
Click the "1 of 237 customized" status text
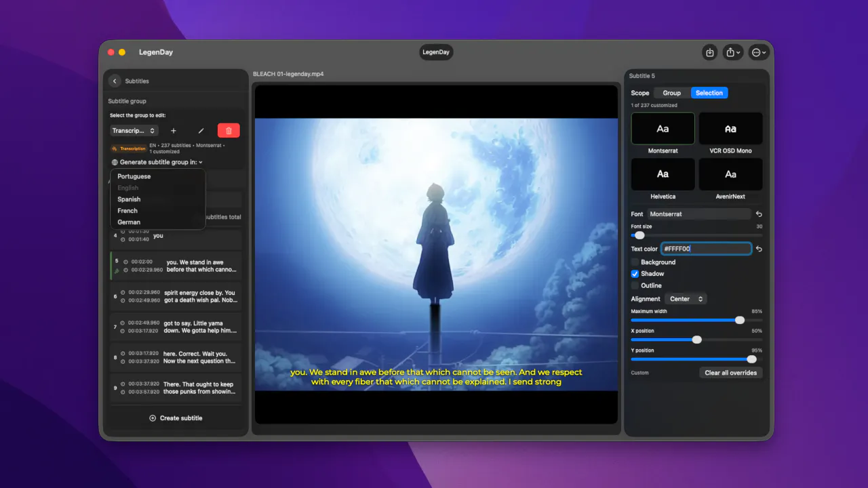(654, 106)
